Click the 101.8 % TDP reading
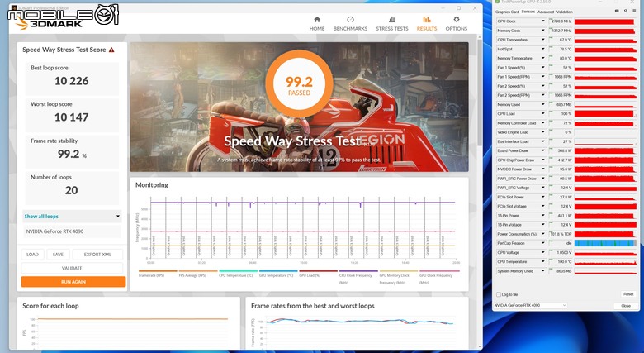 (561, 234)
